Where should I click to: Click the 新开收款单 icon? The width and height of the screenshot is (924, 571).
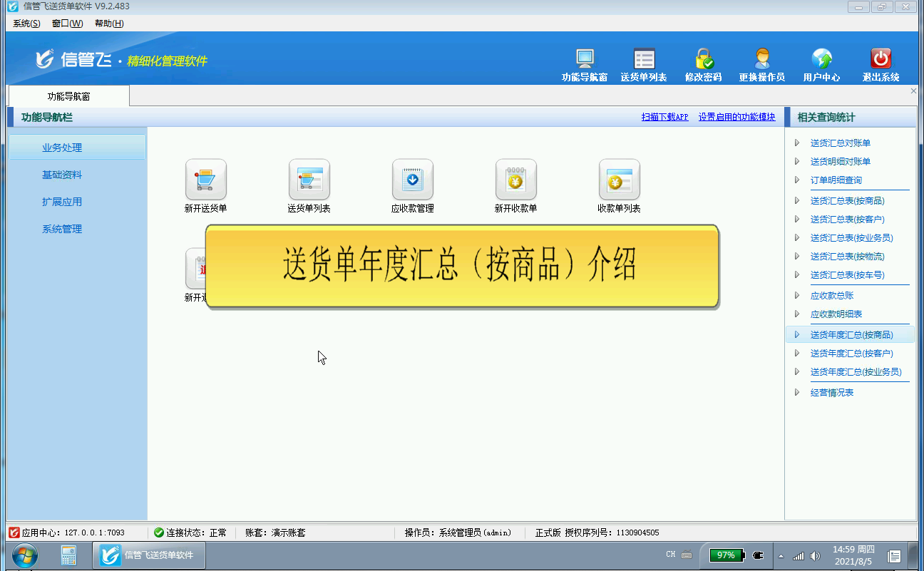point(515,180)
